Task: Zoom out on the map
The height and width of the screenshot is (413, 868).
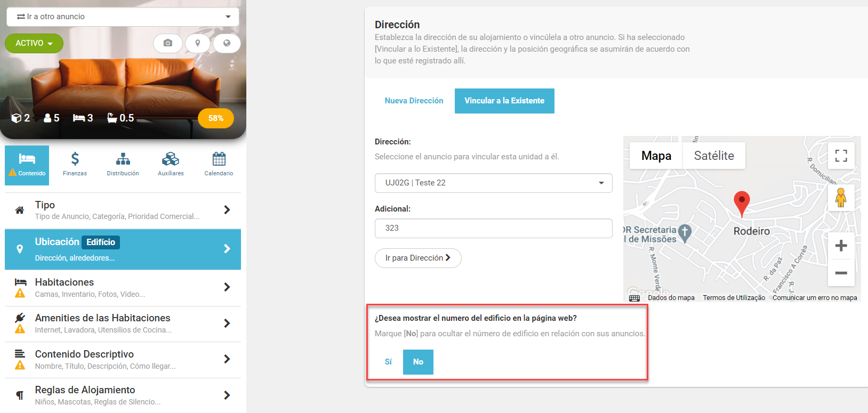Action: pos(841,273)
